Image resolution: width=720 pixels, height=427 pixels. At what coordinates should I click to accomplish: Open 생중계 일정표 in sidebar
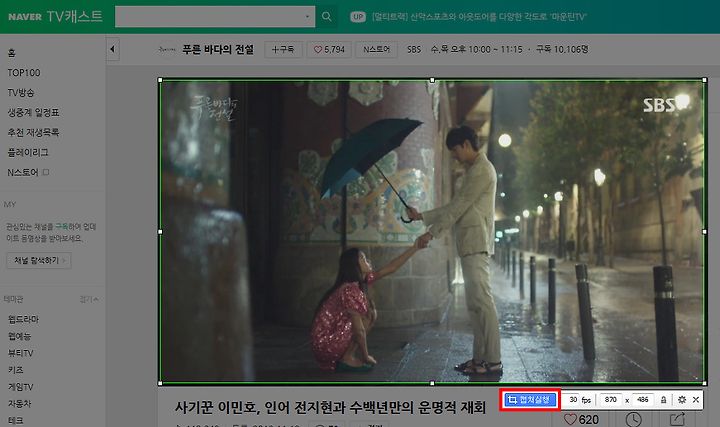(x=33, y=112)
